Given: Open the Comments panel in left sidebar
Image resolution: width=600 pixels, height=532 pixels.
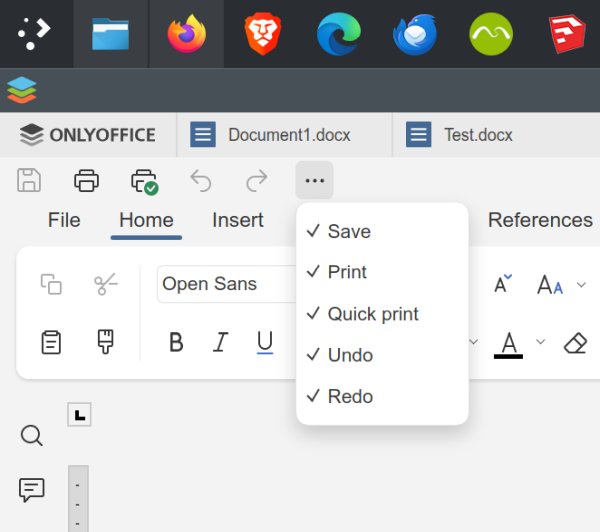Looking at the screenshot, I should click(x=31, y=490).
